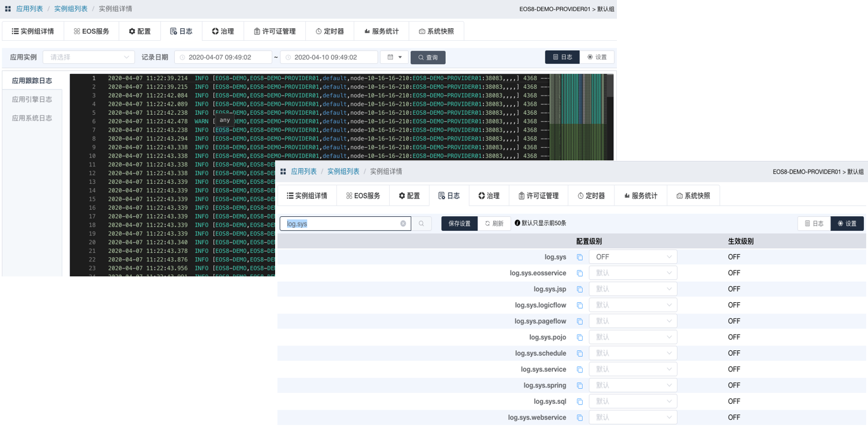Open the log.sys level dropdown showing OFF
Image resolution: width=868 pixels, height=426 pixels.
(x=633, y=257)
